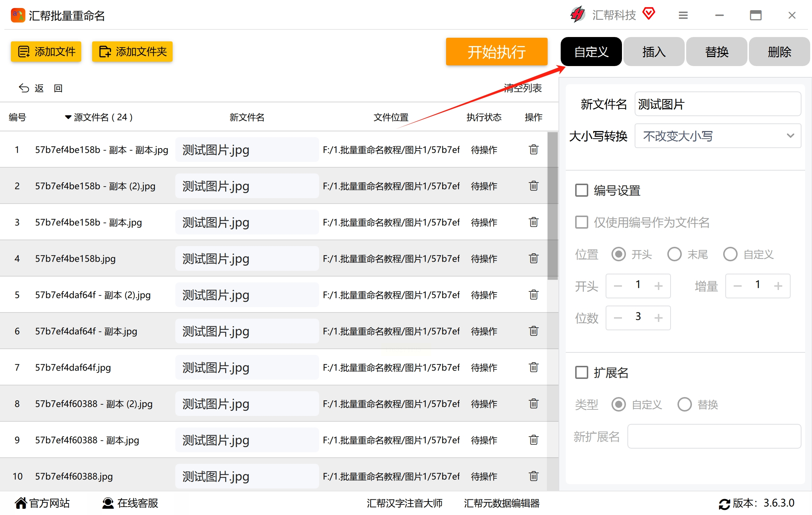Screen dimensions: 812x515
Task: Increase the 位数 value with the plus button
Action: pyautogui.click(x=658, y=318)
